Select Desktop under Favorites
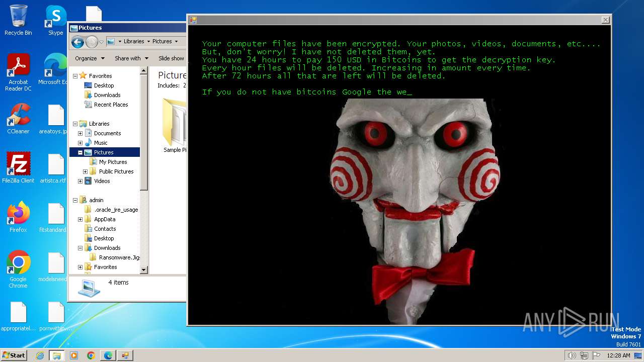This screenshot has height=362, width=644. click(104, 85)
